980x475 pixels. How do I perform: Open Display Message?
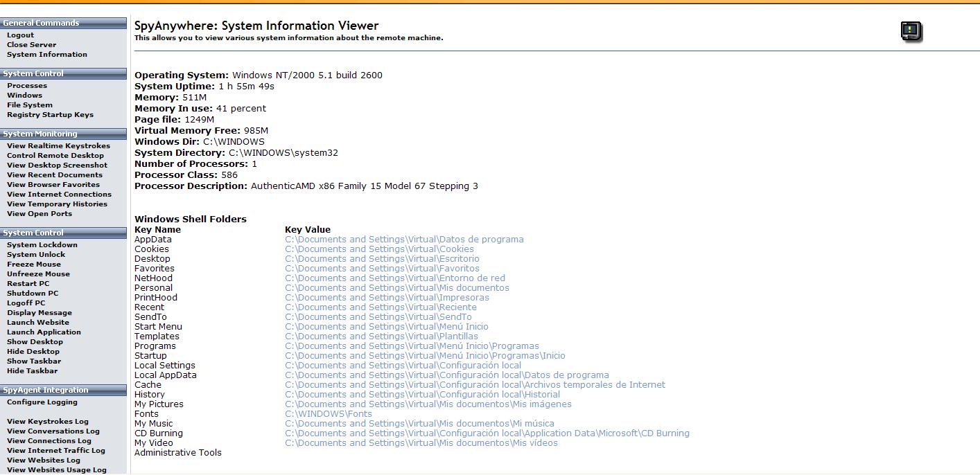[40, 313]
